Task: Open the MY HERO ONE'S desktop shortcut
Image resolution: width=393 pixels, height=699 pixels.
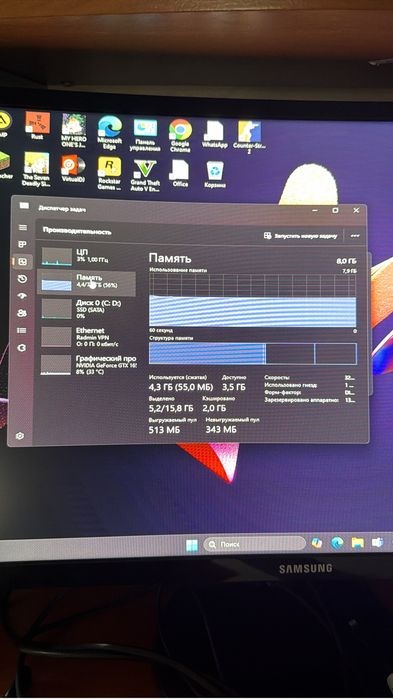Action: (x=74, y=130)
